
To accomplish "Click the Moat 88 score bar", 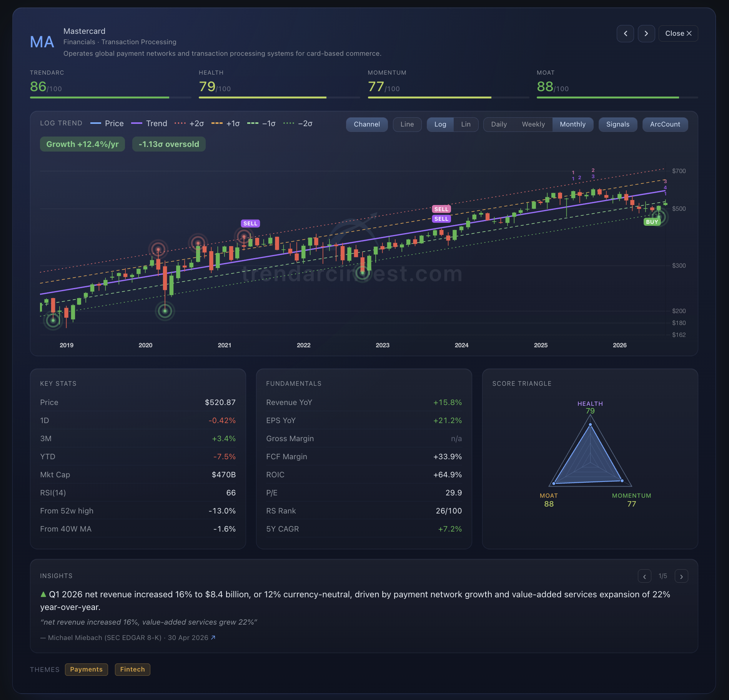I will tap(617, 98).
